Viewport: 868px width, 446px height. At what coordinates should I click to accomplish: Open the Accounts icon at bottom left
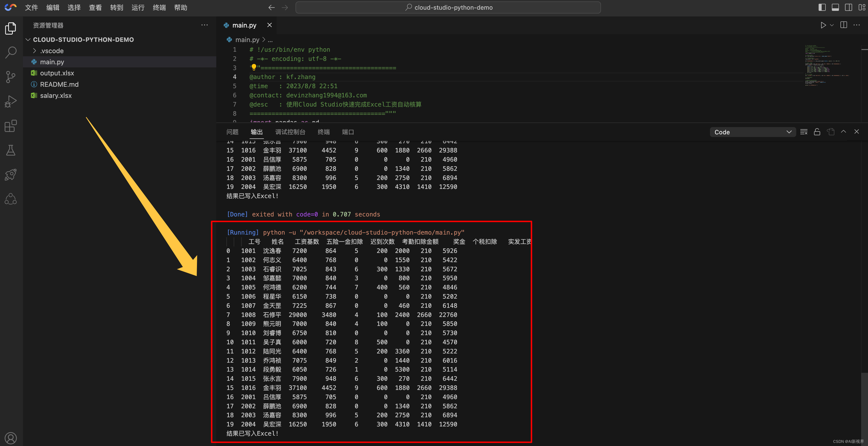pos(11,438)
